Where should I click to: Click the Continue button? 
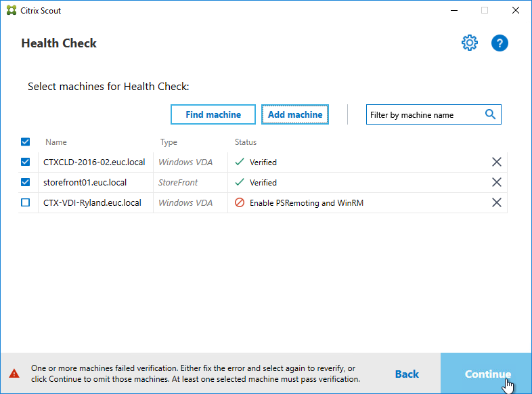[486, 373]
